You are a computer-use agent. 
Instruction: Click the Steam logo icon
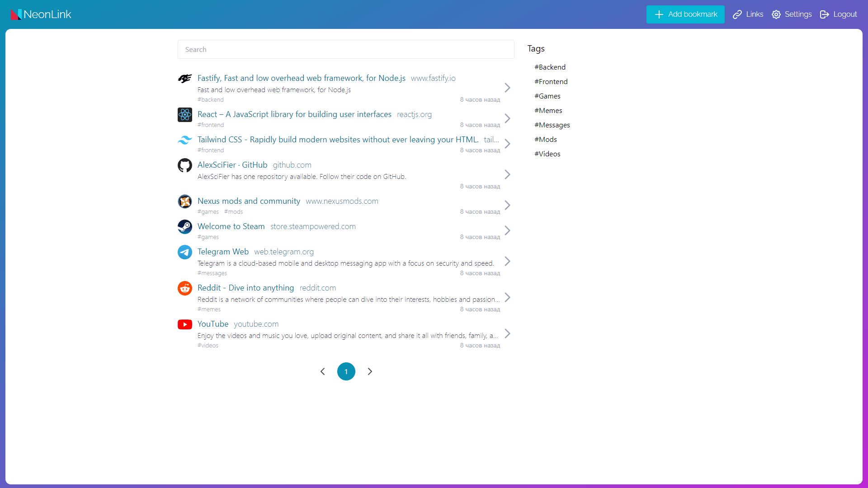pos(184,227)
